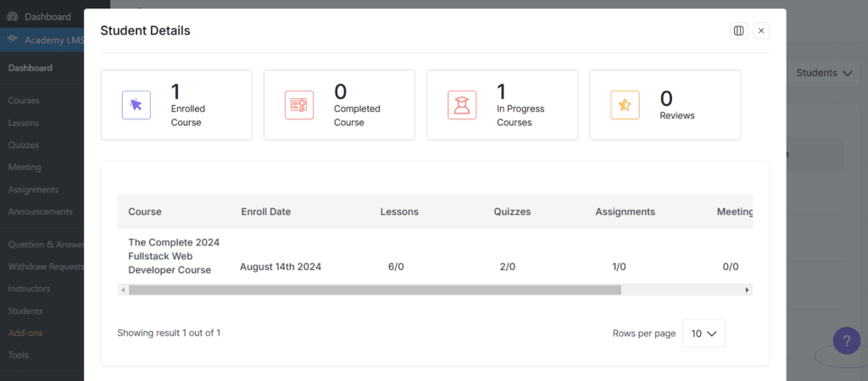Open Question & Answer in the sidebar

click(46, 245)
